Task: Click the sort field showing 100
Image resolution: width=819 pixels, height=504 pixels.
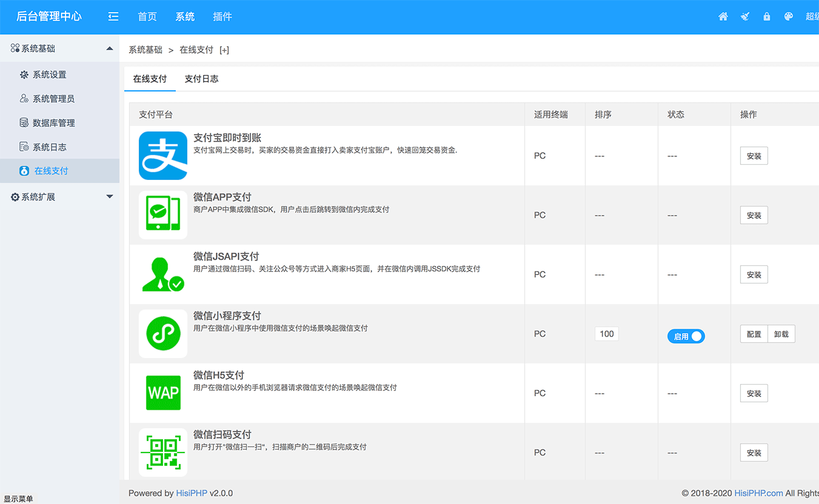Action: [607, 334]
